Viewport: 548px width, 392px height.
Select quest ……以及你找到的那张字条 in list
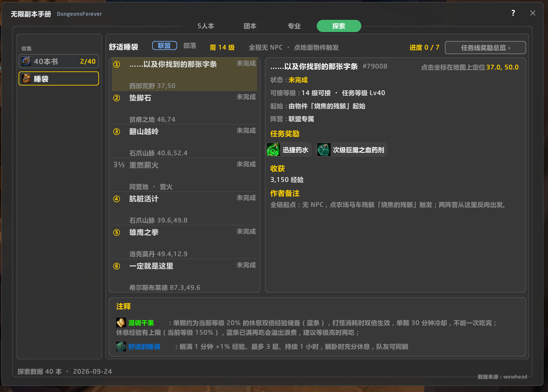184,74
